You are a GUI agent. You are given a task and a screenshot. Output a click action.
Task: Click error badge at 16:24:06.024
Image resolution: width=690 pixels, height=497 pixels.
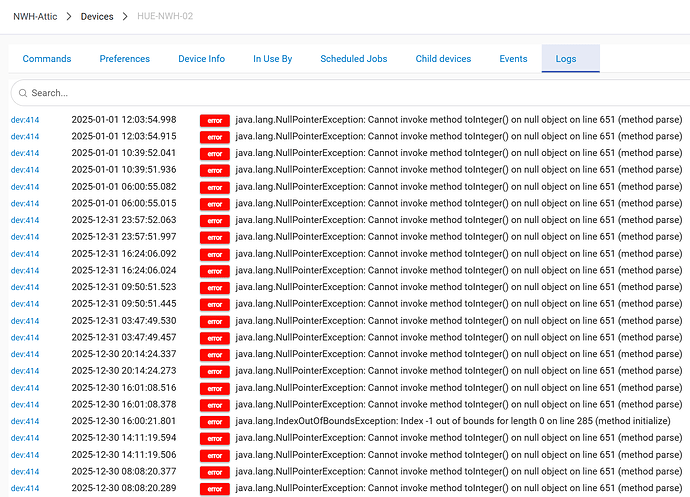point(215,271)
